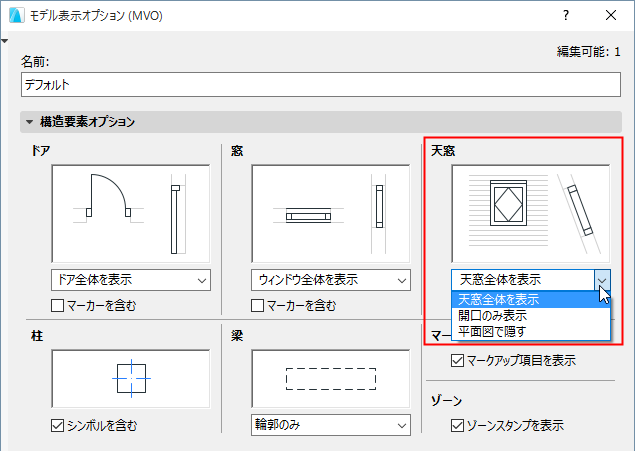The width and height of the screenshot is (635, 451).
Task: Click the 柱 preview thumbnail
Action: pos(131,379)
